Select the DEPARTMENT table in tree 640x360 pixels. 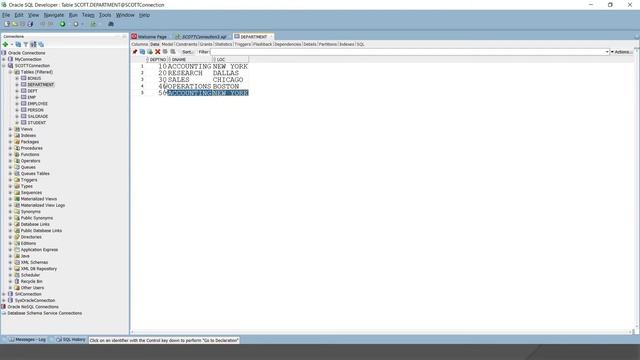(x=40, y=84)
